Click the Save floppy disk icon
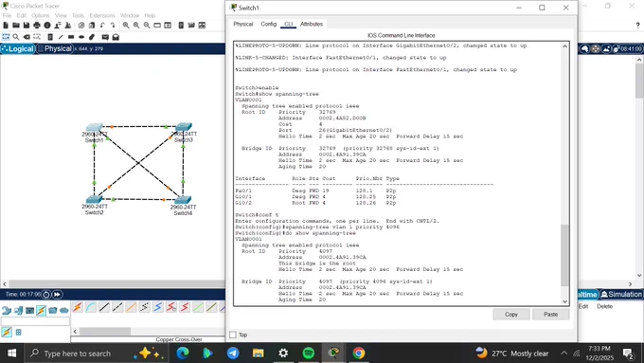 [x=27, y=26]
